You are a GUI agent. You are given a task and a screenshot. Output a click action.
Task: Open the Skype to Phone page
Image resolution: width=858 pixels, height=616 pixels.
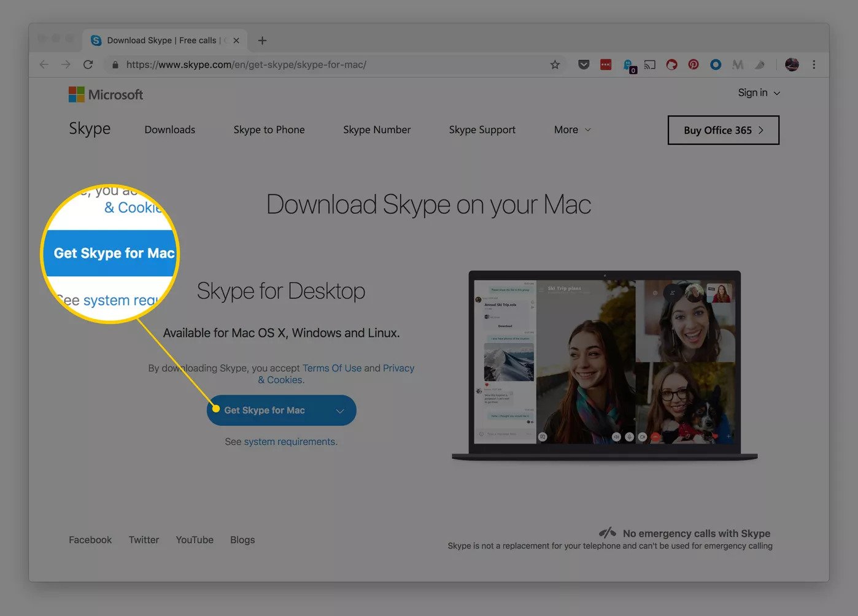tap(269, 129)
